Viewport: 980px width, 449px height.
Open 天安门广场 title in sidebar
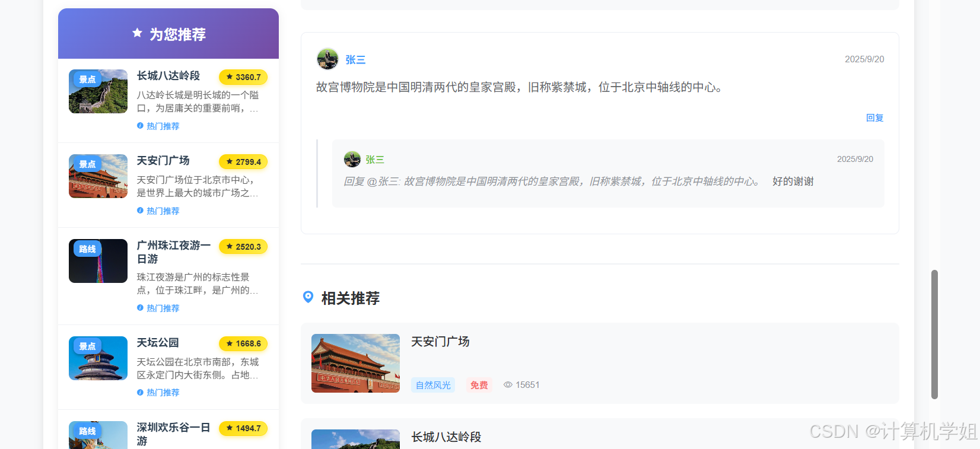click(163, 161)
